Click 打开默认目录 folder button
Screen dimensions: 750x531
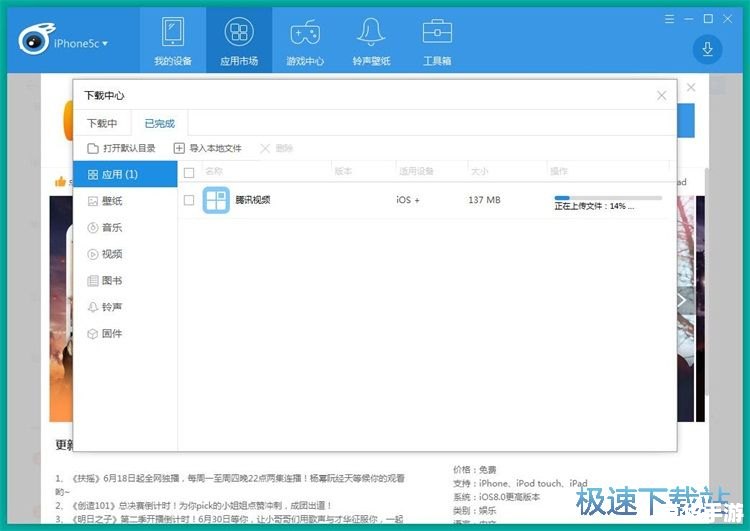click(x=121, y=148)
